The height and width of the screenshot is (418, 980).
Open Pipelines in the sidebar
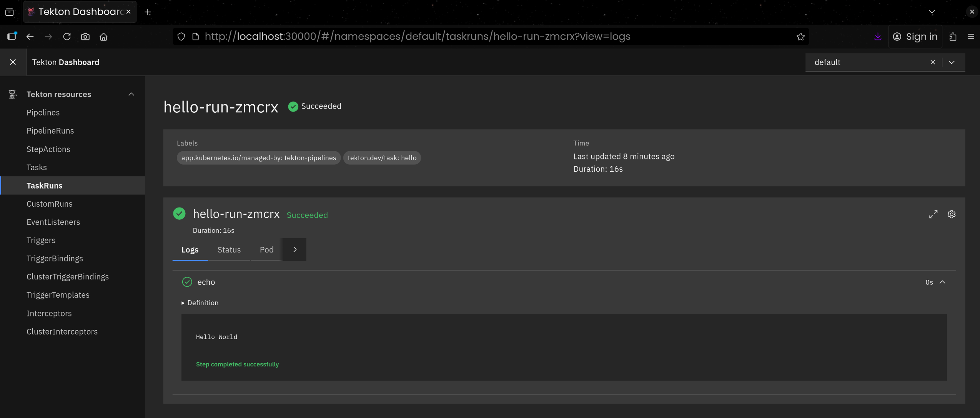(43, 112)
